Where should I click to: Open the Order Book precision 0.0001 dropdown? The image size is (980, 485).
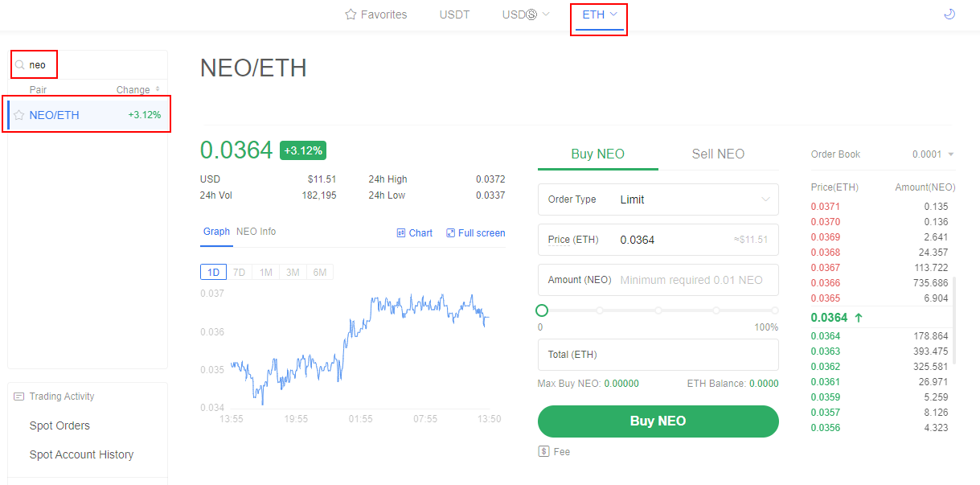click(935, 154)
